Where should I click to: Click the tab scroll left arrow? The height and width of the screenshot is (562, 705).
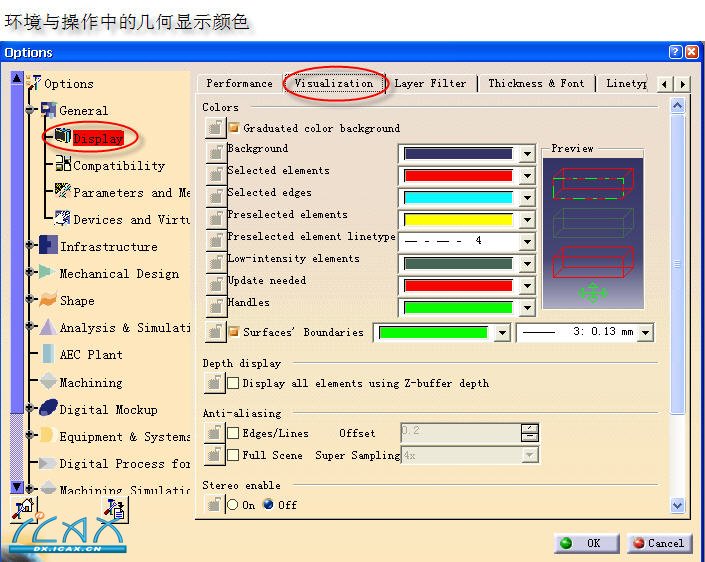pos(665,84)
